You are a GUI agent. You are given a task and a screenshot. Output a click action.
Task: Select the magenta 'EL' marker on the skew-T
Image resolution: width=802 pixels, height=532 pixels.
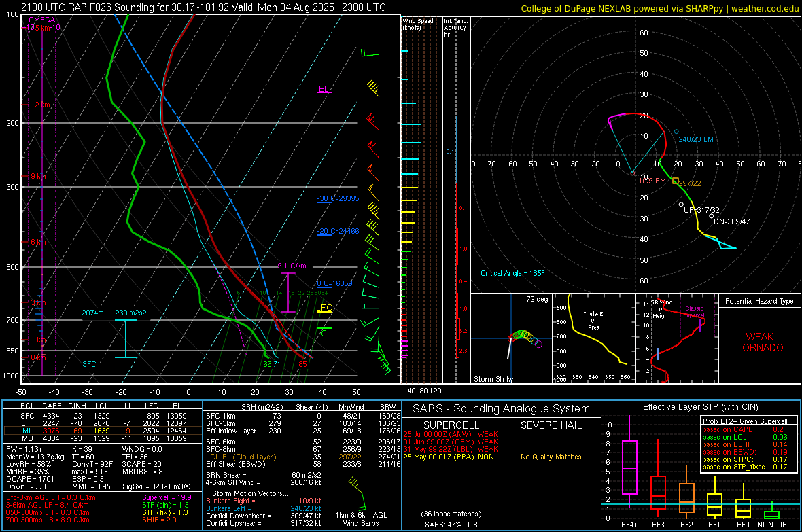(324, 89)
